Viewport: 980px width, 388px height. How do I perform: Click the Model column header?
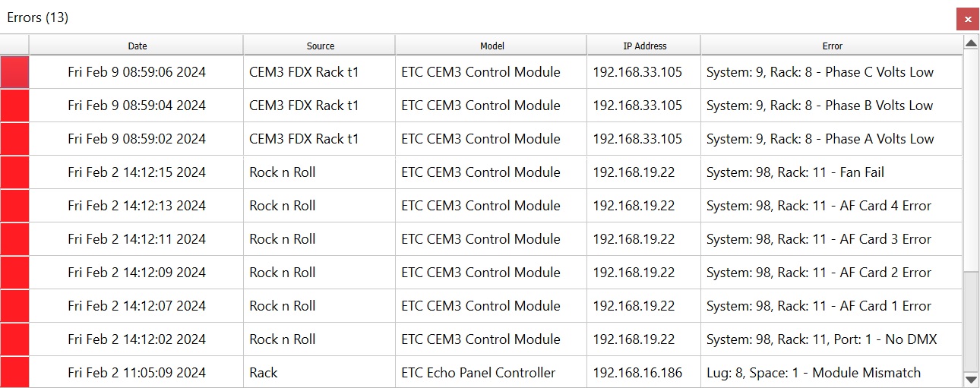pos(492,46)
